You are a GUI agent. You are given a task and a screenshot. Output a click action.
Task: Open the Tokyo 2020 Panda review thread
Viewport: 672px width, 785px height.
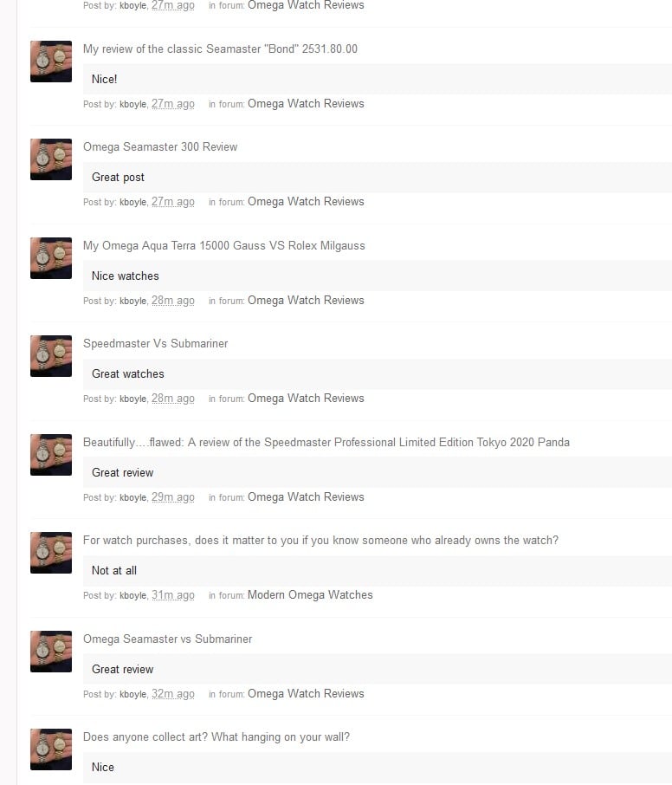coord(326,443)
